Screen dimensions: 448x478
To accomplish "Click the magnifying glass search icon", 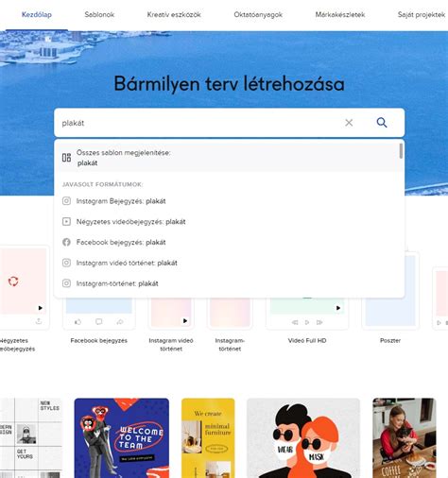I will pos(382,122).
